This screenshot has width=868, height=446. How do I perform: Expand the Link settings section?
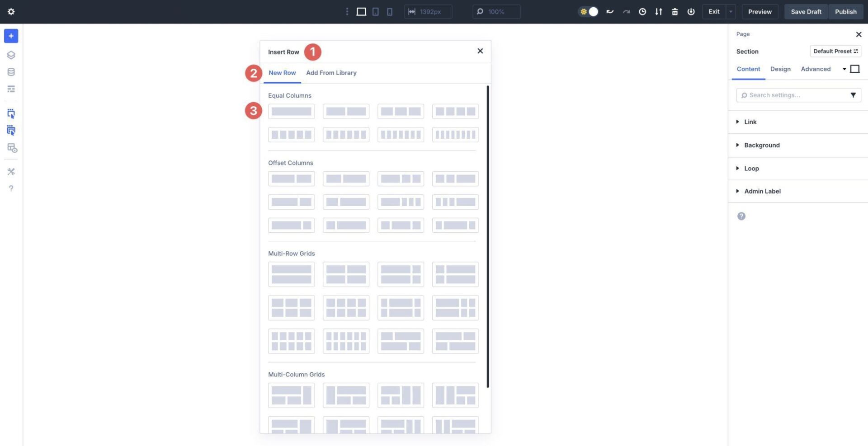pos(750,122)
